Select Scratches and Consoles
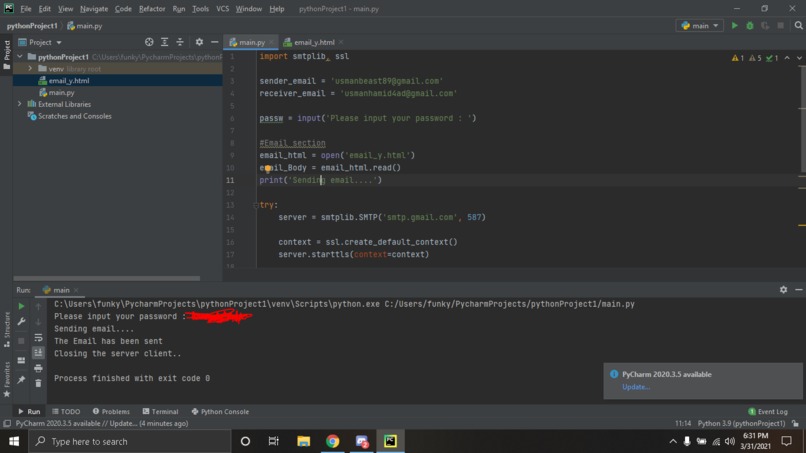The image size is (806, 453). coord(75,116)
